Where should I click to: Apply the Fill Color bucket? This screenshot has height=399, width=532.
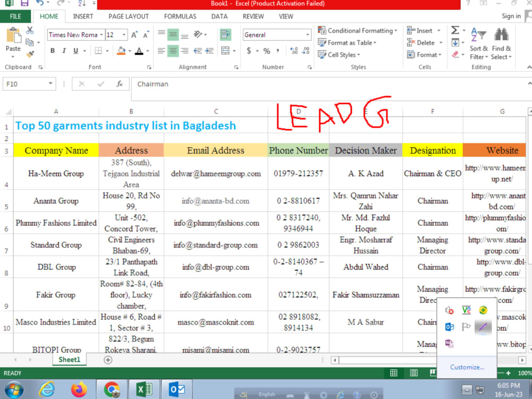click(x=121, y=51)
